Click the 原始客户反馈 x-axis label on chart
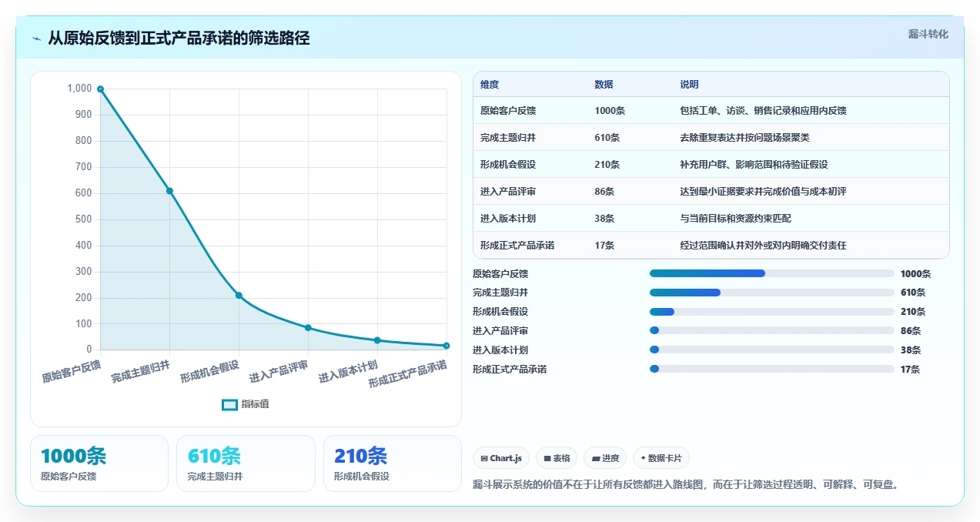This screenshot has width=980, height=522. (71, 372)
